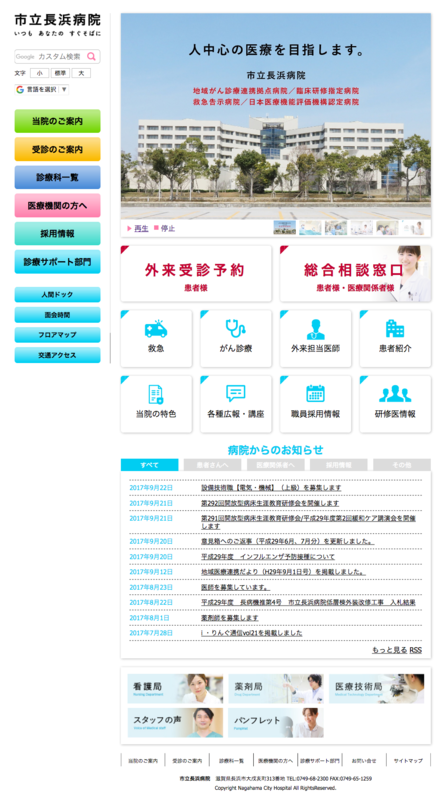Viewport: 445px width, 800px height.
Task: Select the 外来担当医師 doctor icon
Action: 315,330
